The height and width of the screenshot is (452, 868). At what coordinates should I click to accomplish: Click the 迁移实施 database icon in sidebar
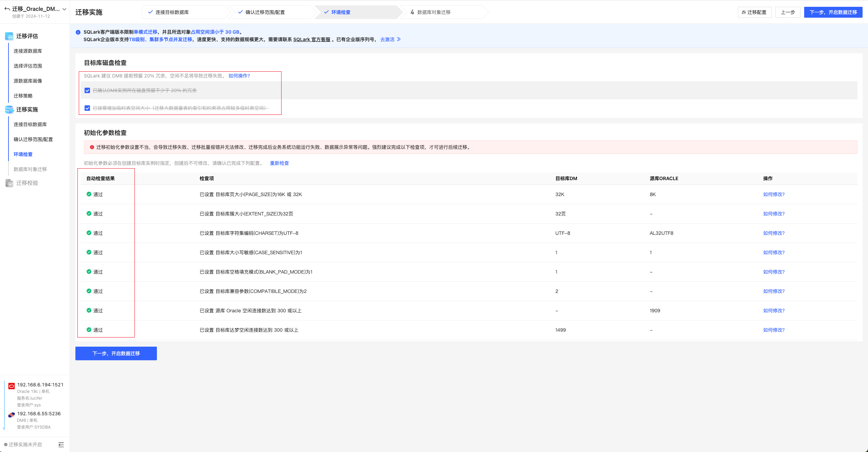(9, 109)
